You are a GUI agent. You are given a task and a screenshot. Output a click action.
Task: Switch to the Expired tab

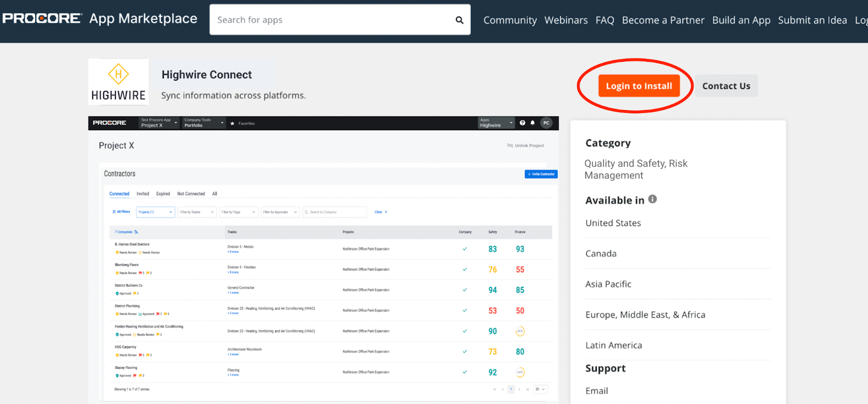(163, 194)
